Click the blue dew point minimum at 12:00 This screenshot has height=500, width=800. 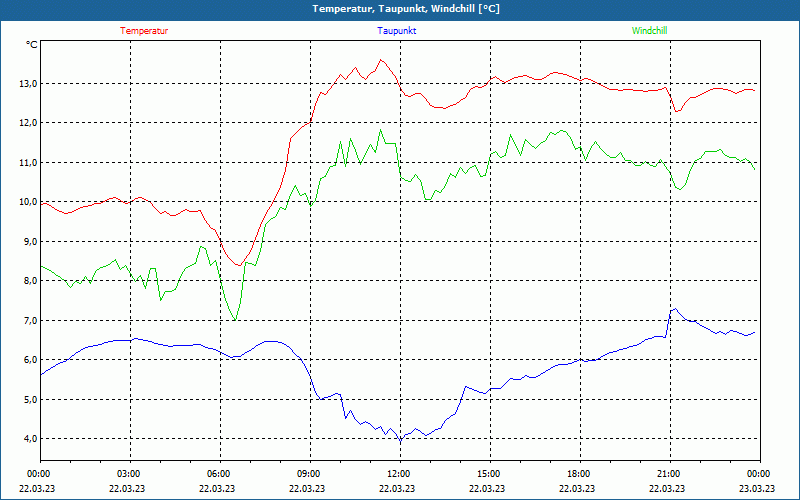click(401, 441)
